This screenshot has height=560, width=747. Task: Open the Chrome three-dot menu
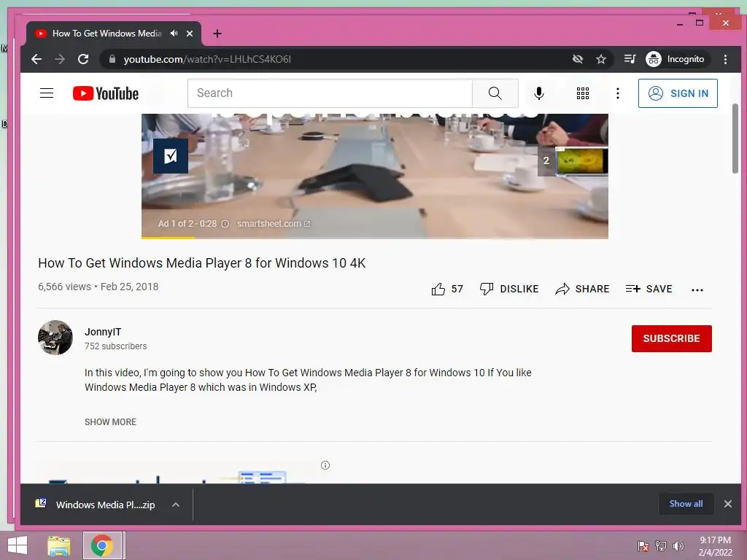[726, 59]
